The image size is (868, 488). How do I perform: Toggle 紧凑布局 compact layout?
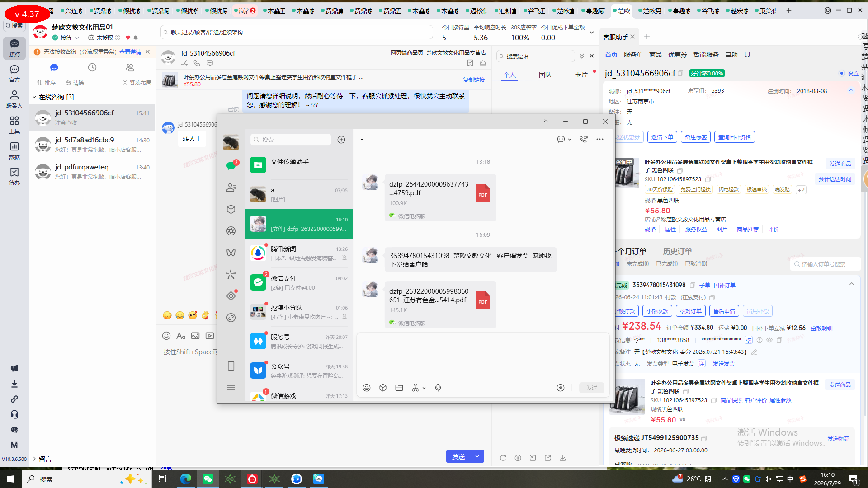[137, 83]
